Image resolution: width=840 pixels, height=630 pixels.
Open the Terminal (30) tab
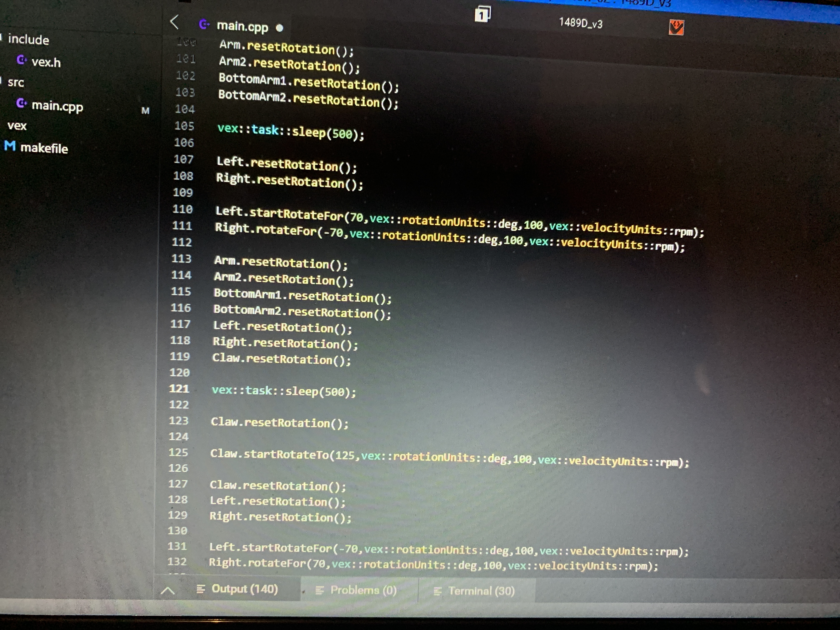point(481,591)
